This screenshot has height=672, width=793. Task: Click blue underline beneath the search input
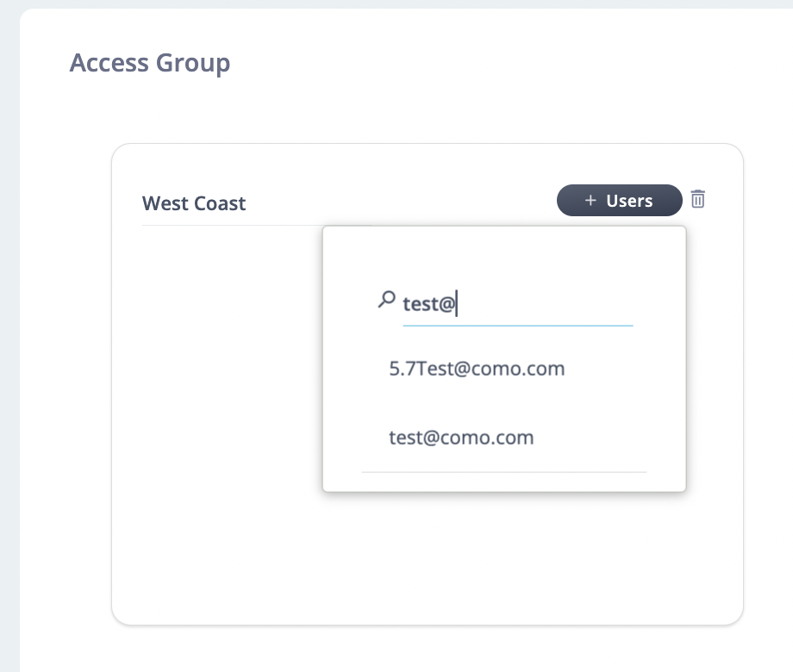(x=518, y=326)
